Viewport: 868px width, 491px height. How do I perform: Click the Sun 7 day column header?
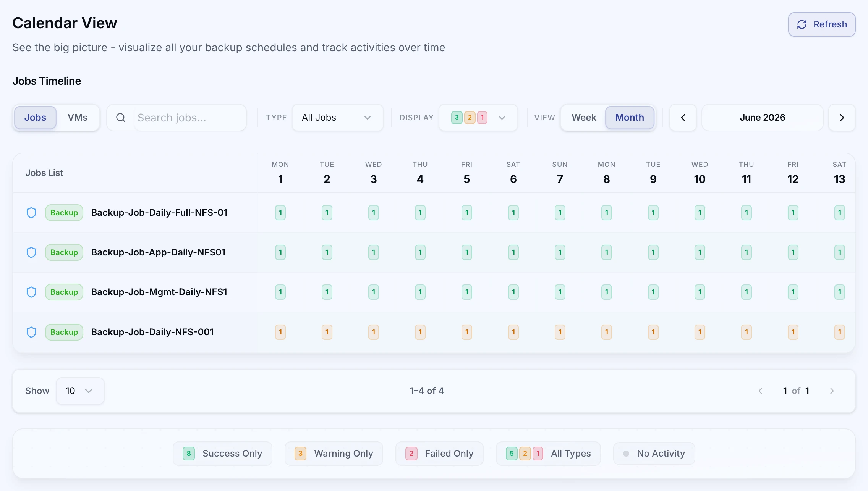pyautogui.click(x=560, y=173)
